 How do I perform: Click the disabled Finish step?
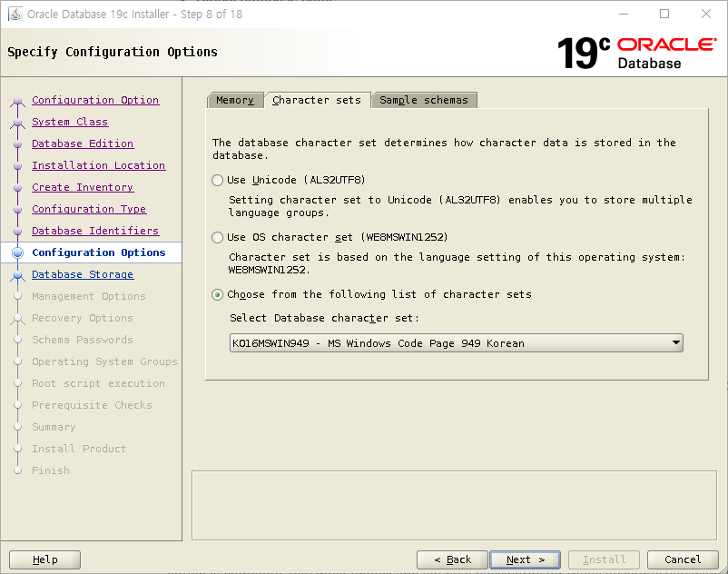point(51,470)
